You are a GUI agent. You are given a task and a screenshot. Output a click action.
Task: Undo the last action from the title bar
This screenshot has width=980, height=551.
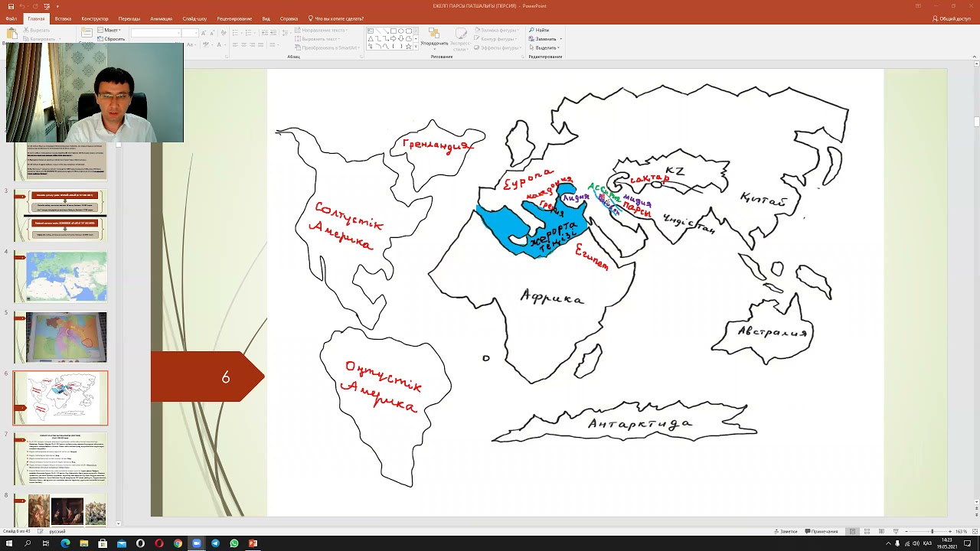coord(22,6)
